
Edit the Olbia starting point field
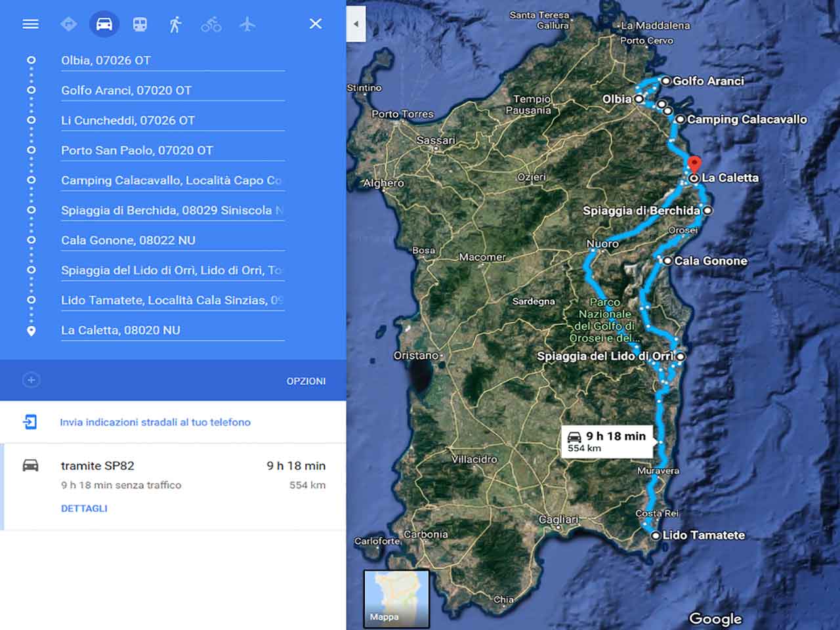coord(172,60)
